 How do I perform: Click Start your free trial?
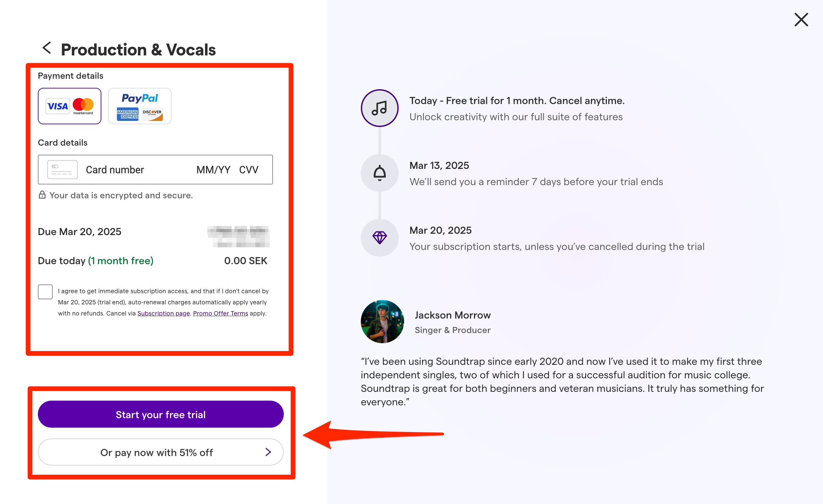tap(160, 414)
